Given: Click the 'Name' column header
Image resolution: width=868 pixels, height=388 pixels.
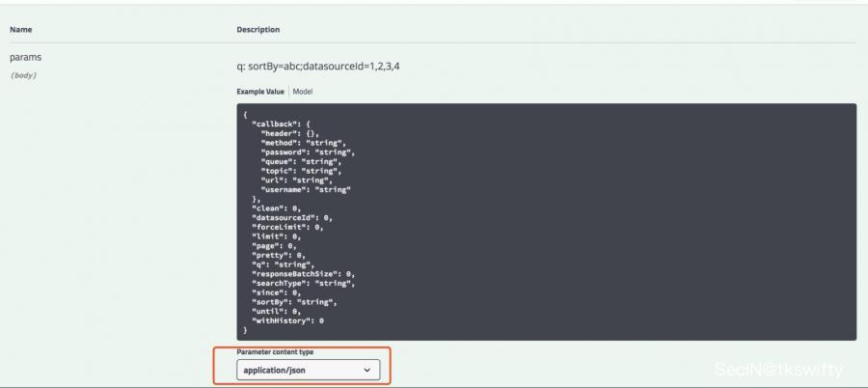Looking at the screenshot, I should 20,29.
